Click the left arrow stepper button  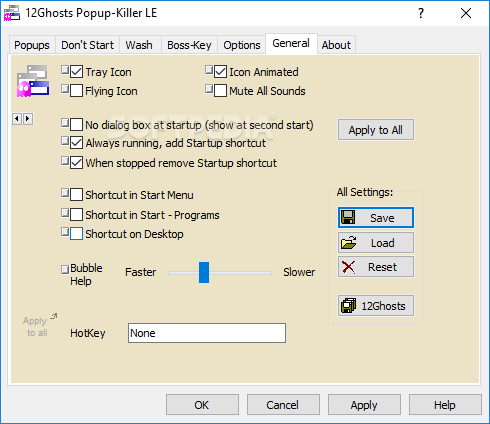tap(17, 119)
